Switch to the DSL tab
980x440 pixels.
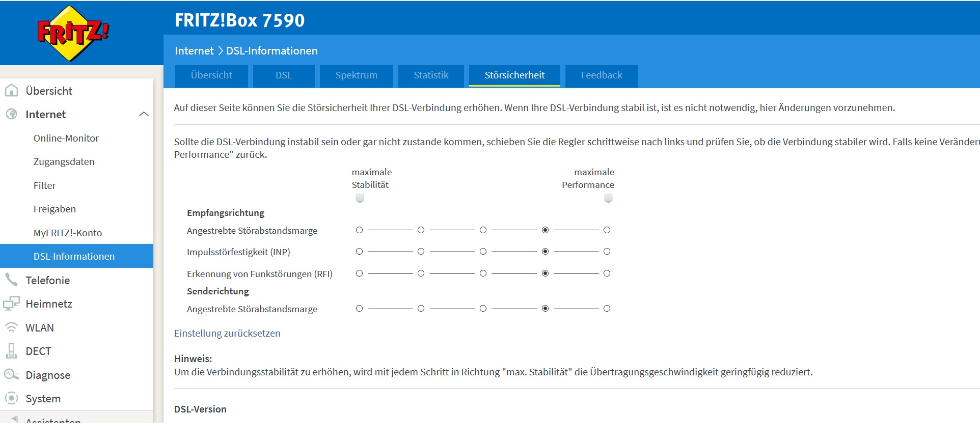pyautogui.click(x=284, y=75)
